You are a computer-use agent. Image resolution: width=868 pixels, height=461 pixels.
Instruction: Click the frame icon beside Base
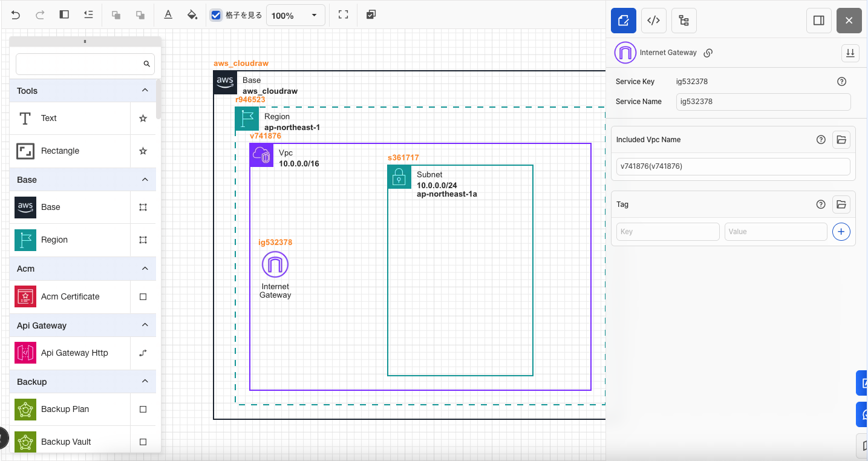click(x=143, y=207)
